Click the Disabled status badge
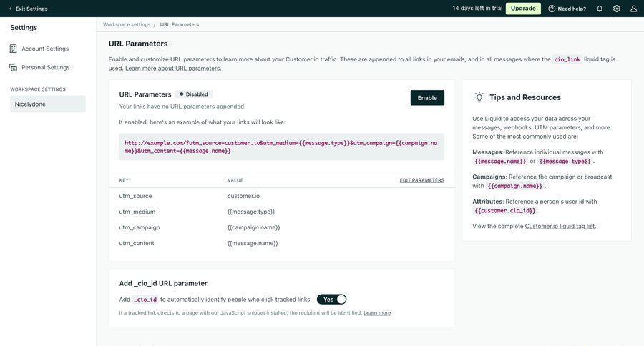The width and height of the screenshot is (644, 346). click(x=194, y=94)
